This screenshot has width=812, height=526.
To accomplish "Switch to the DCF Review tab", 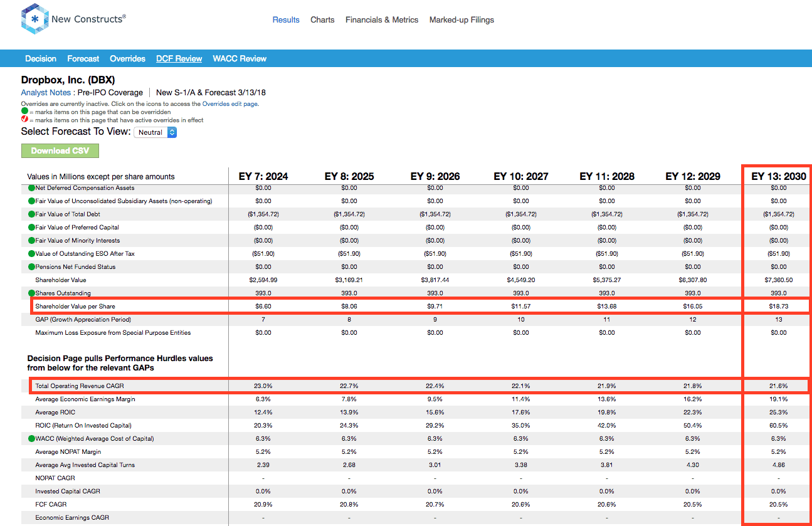I will pyautogui.click(x=179, y=58).
